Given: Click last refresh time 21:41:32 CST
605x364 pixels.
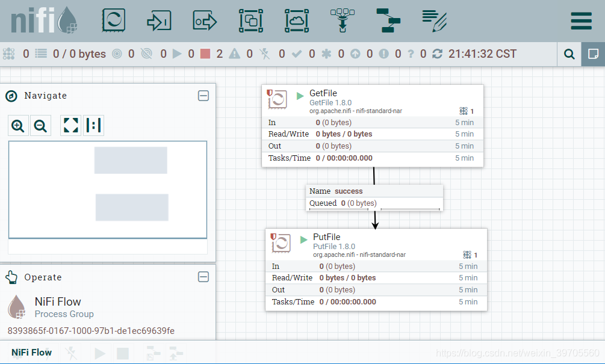Looking at the screenshot, I should coord(482,54).
